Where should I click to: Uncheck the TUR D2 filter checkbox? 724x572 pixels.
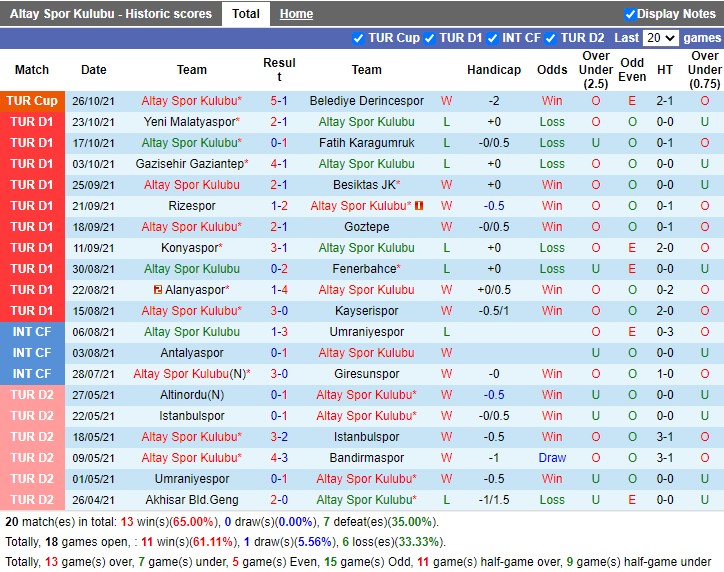(x=550, y=38)
